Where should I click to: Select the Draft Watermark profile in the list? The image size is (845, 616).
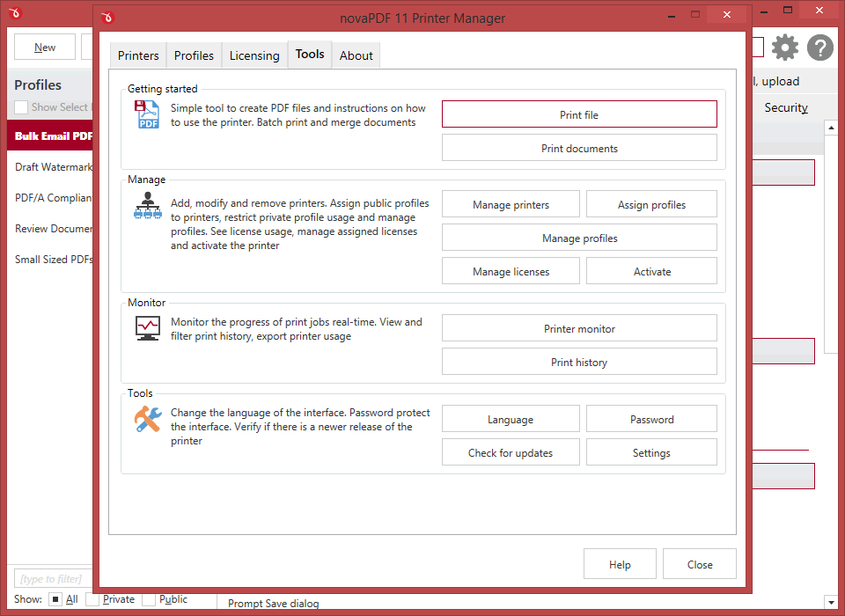click(53, 167)
